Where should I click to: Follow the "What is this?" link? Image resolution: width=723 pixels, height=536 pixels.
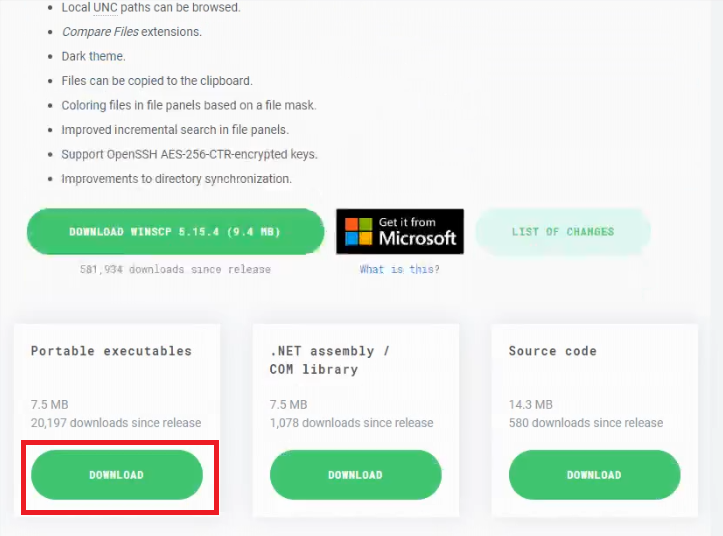click(x=400, y=269)
